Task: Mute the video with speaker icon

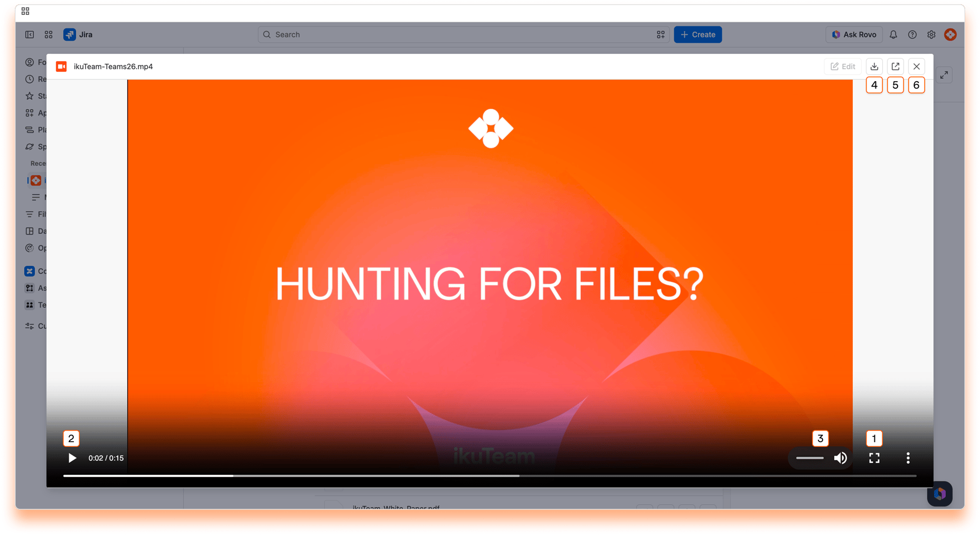Action: click(841, 458)
